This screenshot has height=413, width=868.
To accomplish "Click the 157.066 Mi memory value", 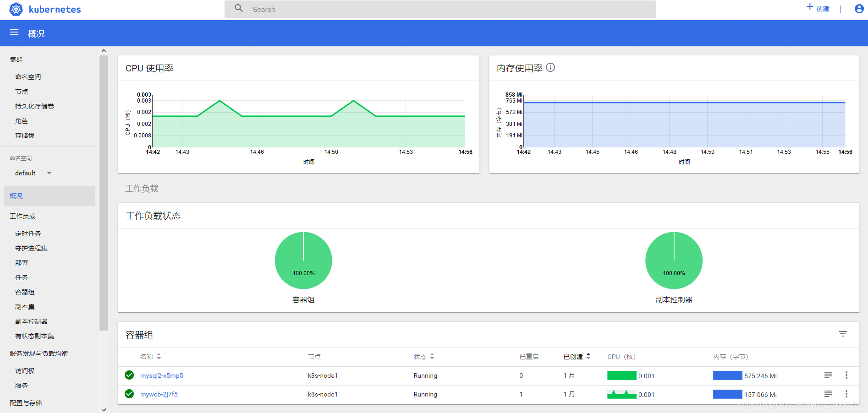I will [x=760, y=395].
